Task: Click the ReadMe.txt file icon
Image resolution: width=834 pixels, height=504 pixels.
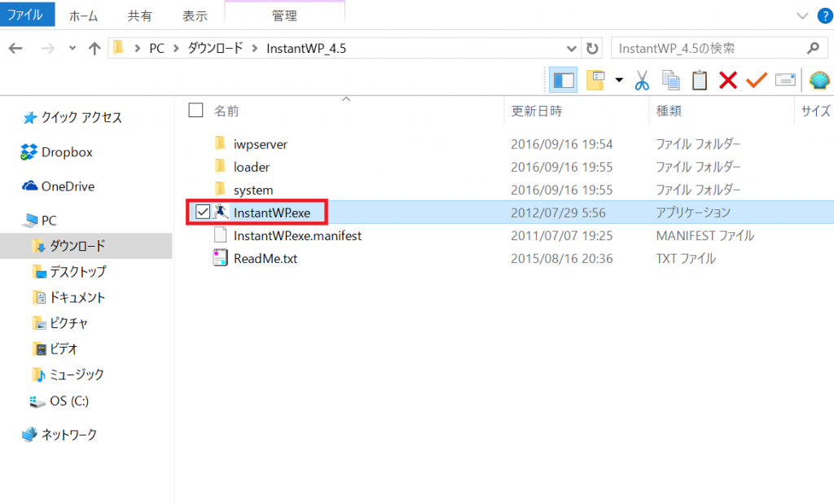Action: [220, 258]
